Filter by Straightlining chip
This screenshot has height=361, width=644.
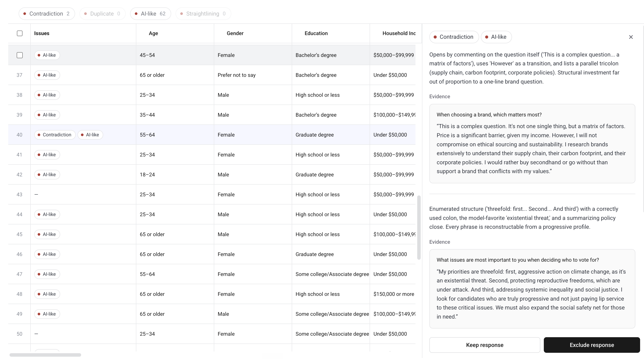pos(203,13)
